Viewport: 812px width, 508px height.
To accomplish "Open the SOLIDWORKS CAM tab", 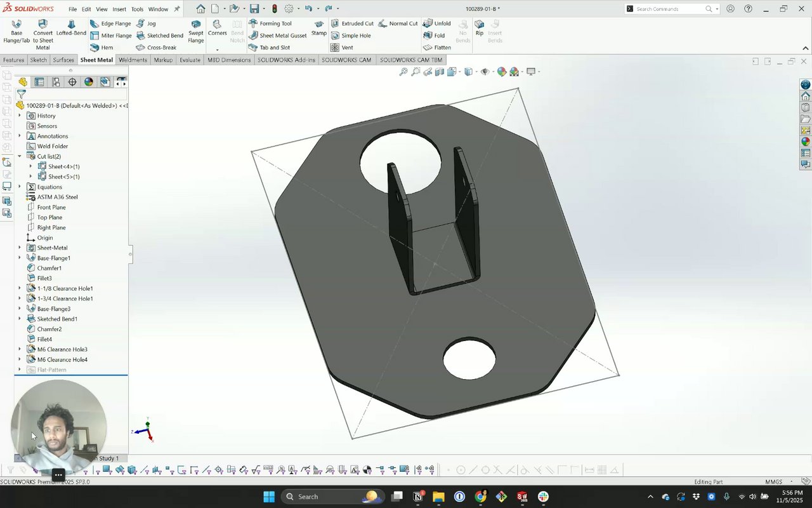I will click(346, 60).
